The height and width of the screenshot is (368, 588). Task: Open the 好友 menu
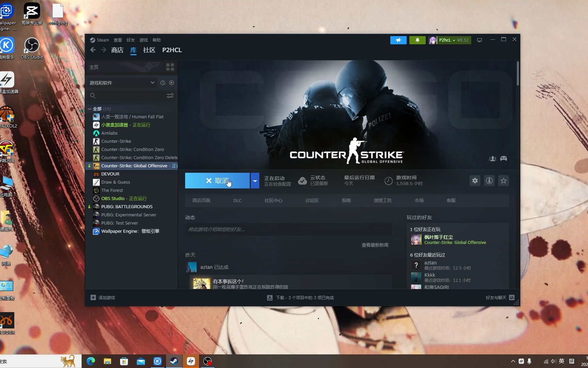[x=131, y=40]
